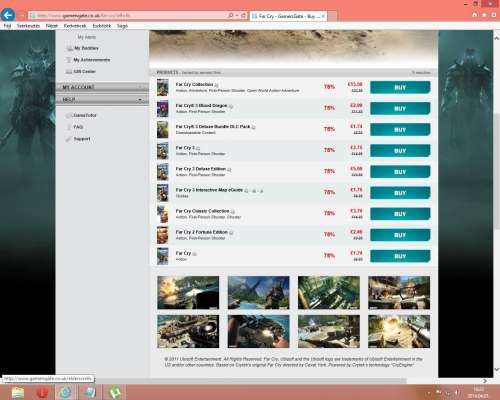Click the browser Forward arrow button
The image size is (500, 400).
coord(21,15)
